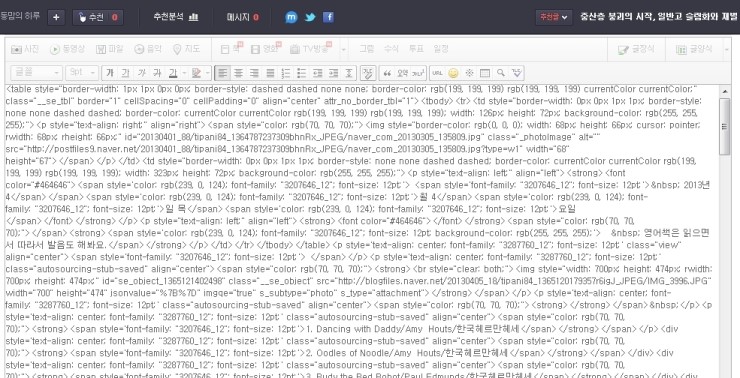Open the font family dropdown
This screenshot has width=740, height=378.
pos(36,73)
